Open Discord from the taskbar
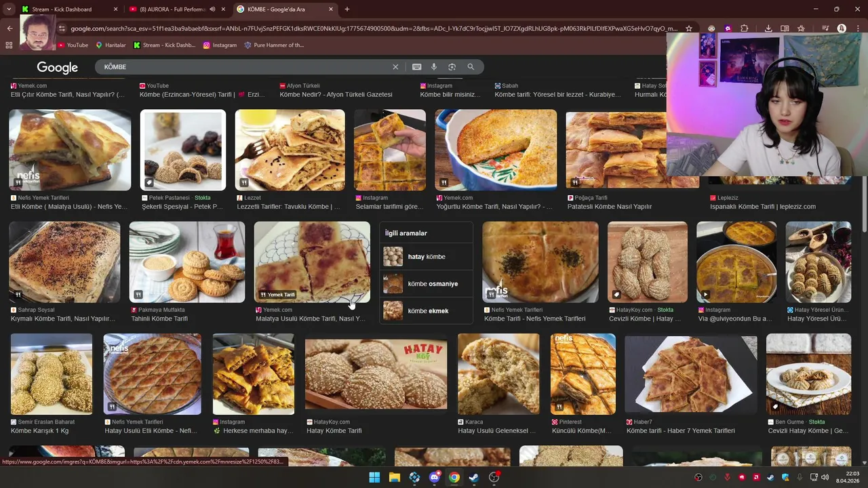The height and width of the screenshot is (488, 868). pyautogui.click(x=434, y=478)
